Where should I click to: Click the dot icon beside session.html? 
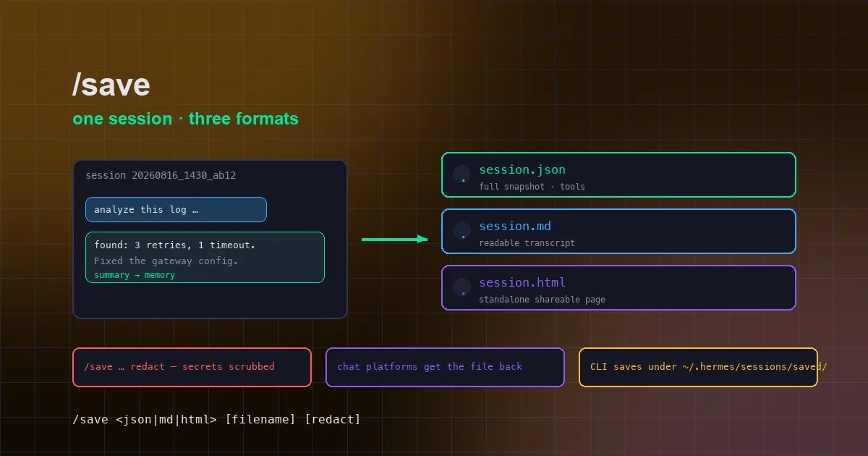point(463,288)
